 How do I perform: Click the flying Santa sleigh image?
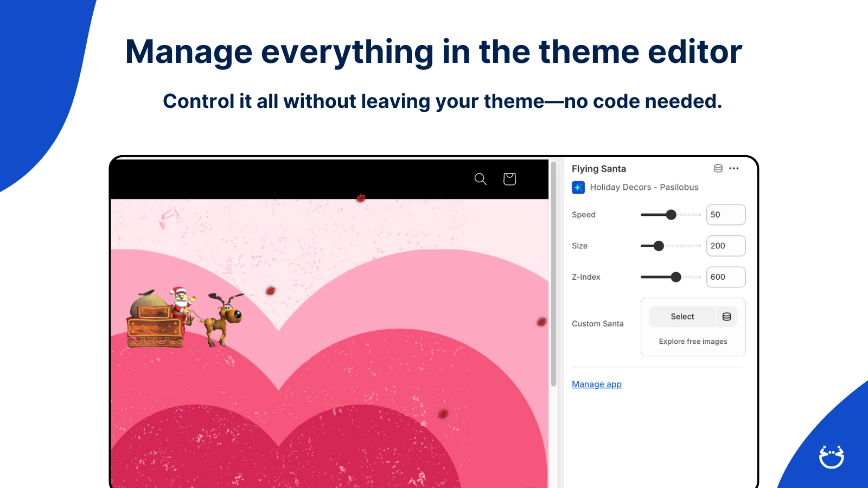coord(185,318)
